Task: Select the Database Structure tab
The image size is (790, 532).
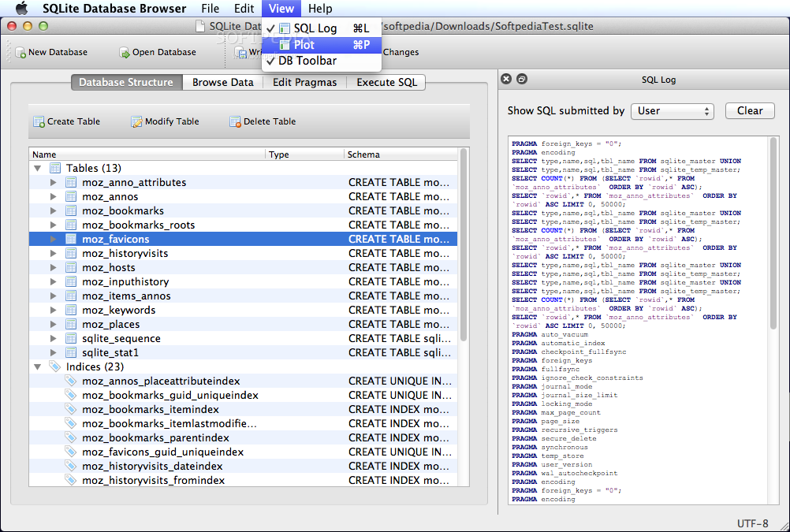Action: coord(126,82)
